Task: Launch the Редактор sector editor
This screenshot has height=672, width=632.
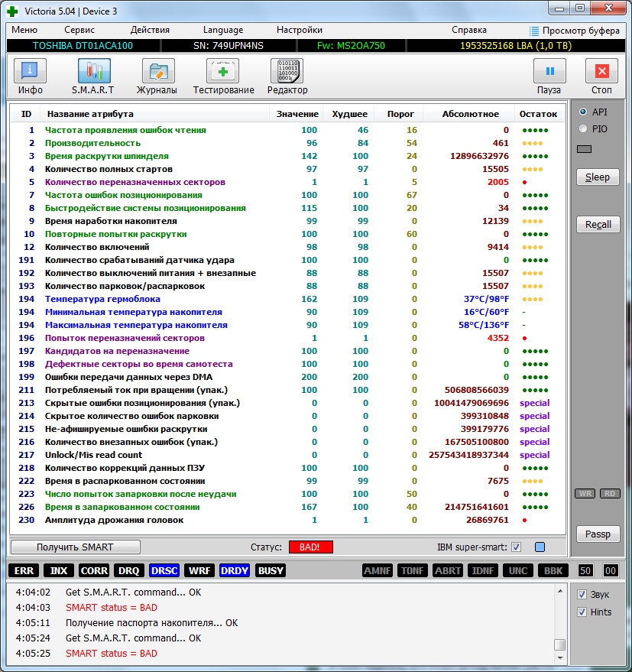Action: (x=287, y=76)
